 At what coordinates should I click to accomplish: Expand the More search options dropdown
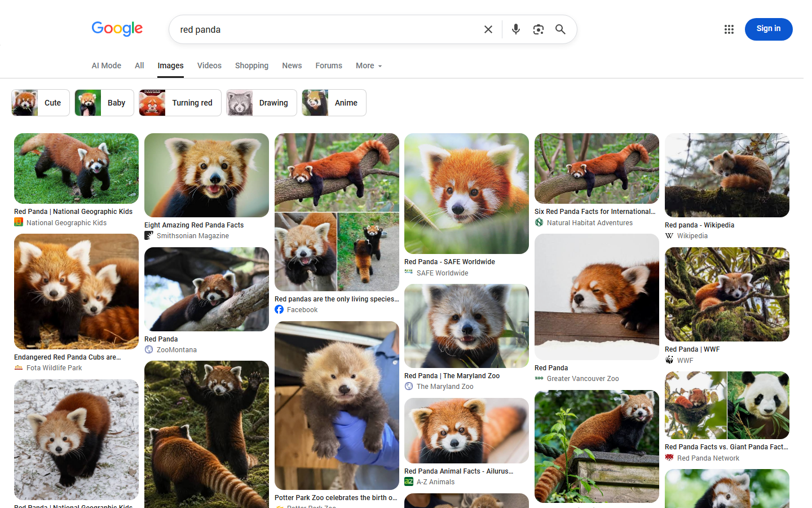pos(369,65)
